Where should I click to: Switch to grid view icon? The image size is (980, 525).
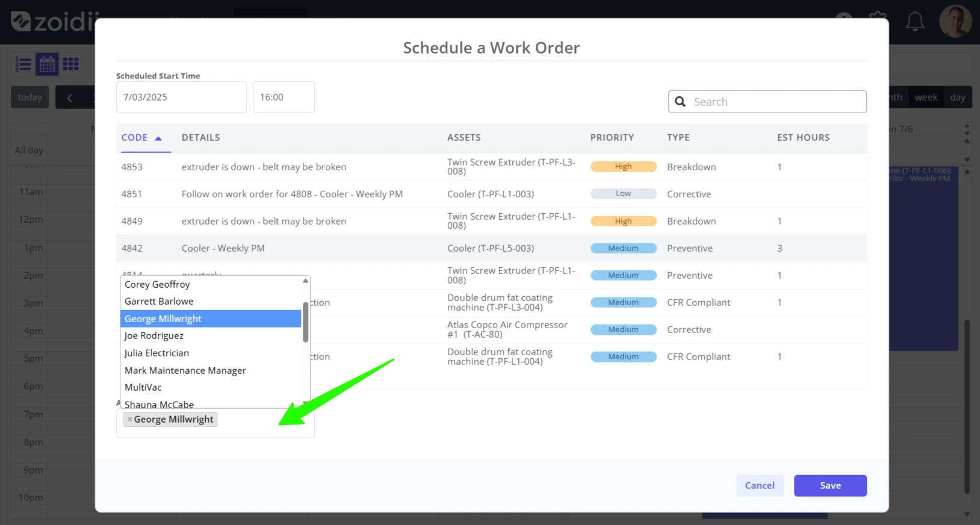[x=70, y=64]
